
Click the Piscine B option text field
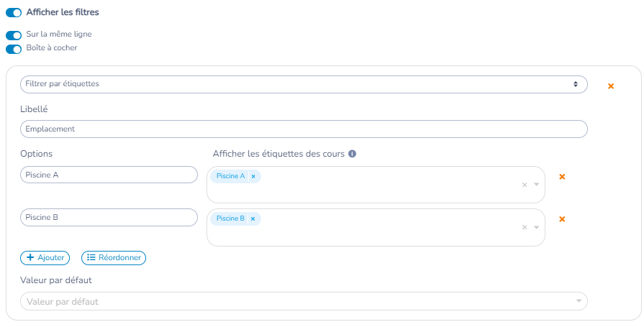(109, 218)
